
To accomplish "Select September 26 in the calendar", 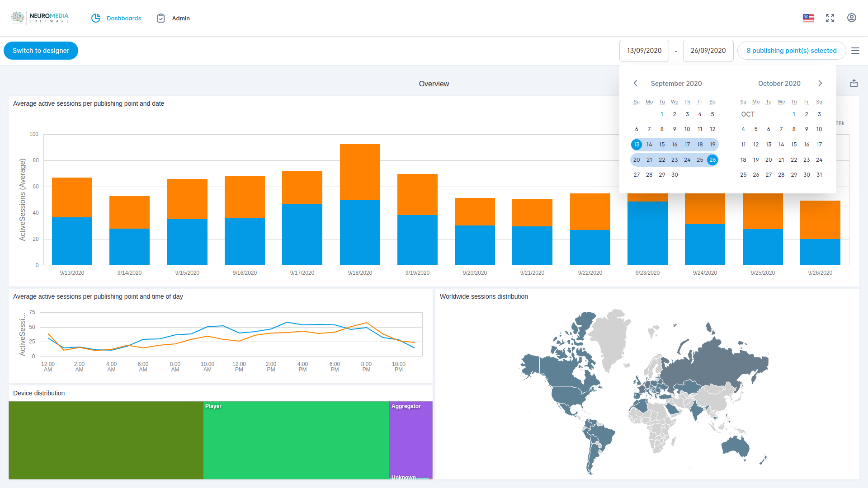I will click(712, 160).
